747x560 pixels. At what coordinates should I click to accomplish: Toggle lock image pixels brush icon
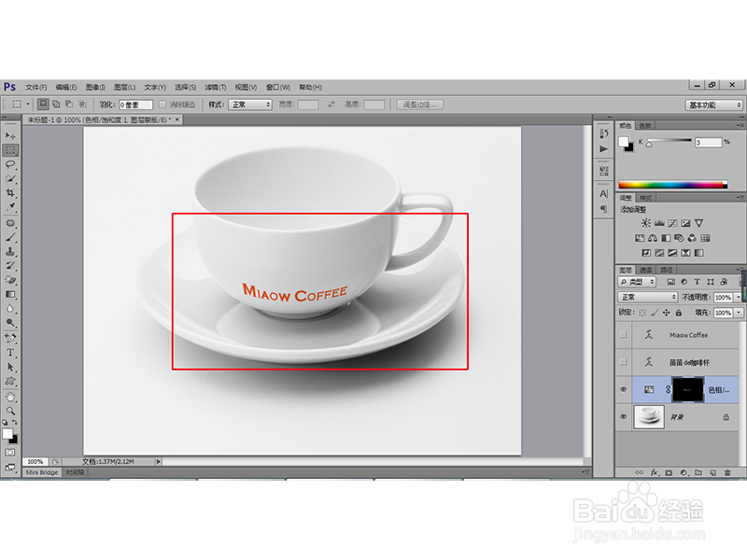(x=655, y=313)
